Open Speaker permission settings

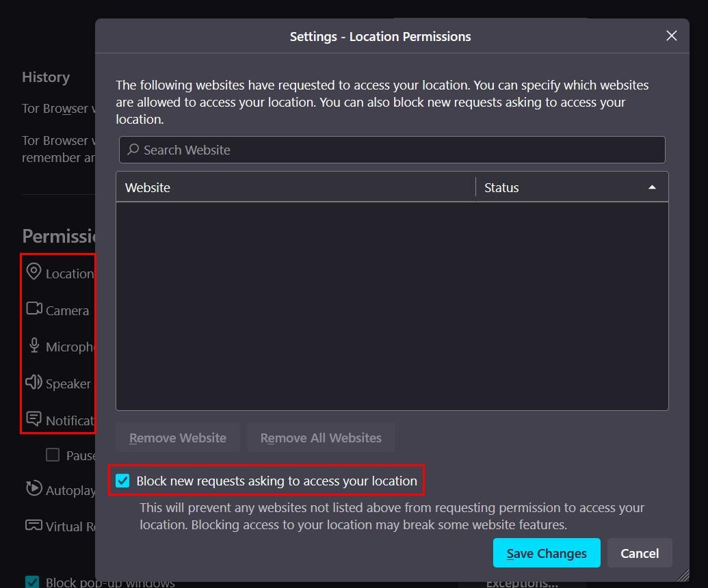click(34, 383)
